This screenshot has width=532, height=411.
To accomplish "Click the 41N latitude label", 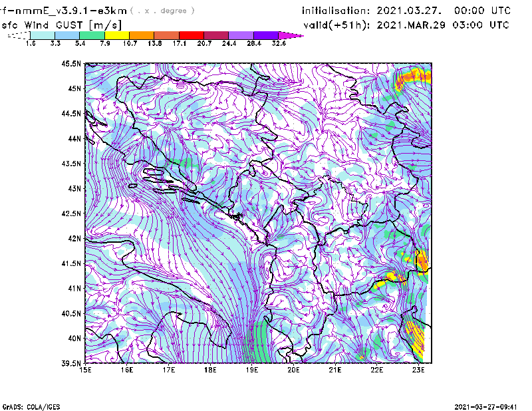I will click(74, 288).
